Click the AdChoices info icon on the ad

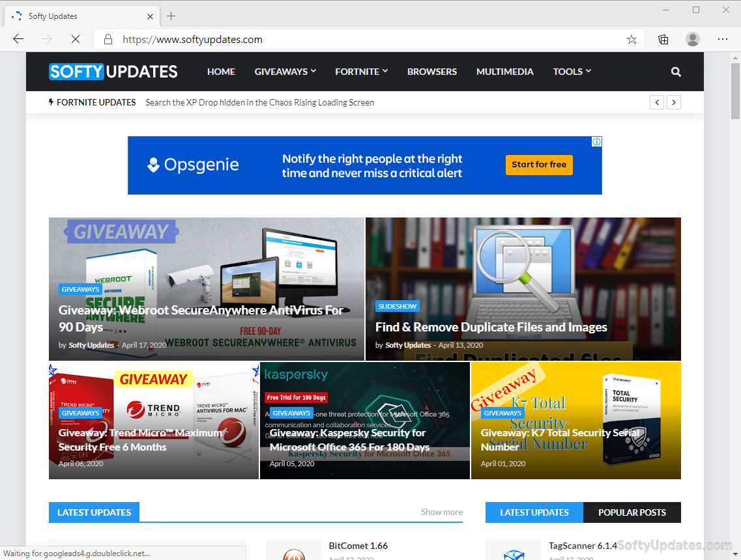coord(597,142)
